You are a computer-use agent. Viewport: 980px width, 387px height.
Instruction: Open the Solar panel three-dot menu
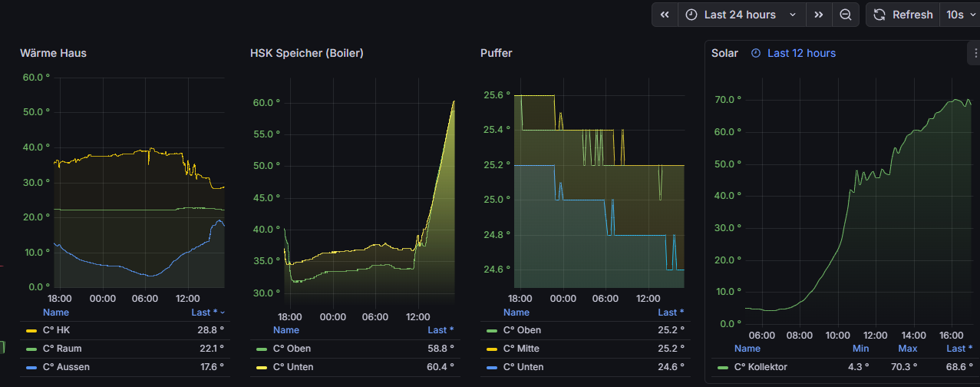coord(972,53)
